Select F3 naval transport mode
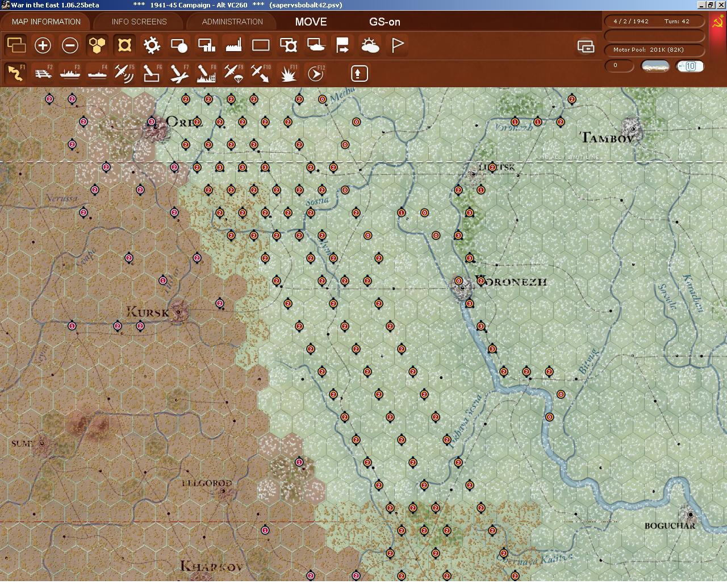Image resolution: width=727 pixels, height=588 pixels. [x=70, y=73]
